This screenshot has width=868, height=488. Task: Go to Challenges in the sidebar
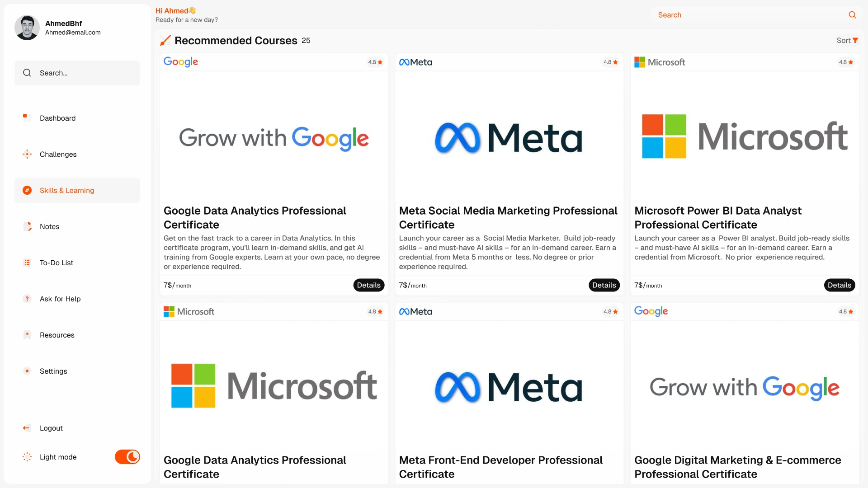pos(77,154)
